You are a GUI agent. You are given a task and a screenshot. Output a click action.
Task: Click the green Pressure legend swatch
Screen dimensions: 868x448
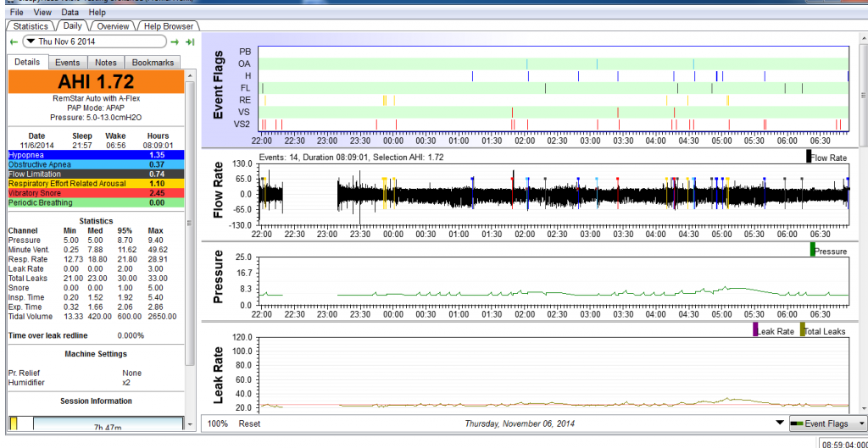(813, 250)
